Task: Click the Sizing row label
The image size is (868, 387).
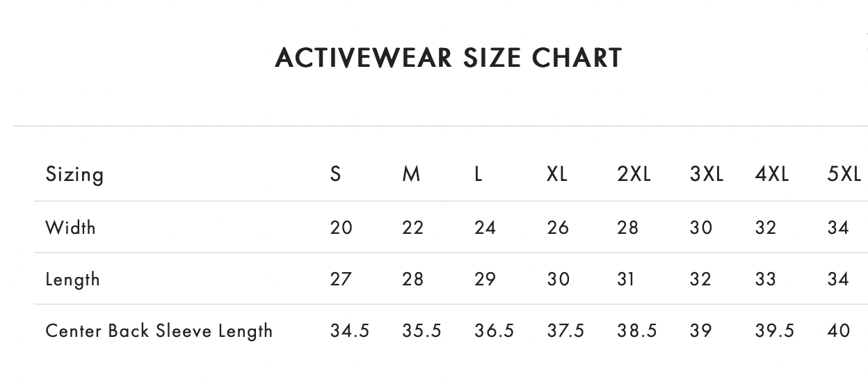Action: [x=74, y=174]
